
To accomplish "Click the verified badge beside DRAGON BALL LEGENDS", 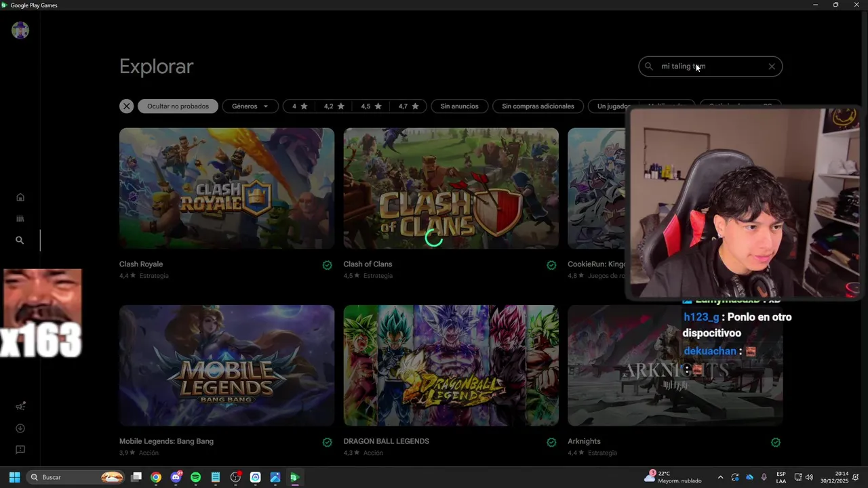I will (551, 442).
